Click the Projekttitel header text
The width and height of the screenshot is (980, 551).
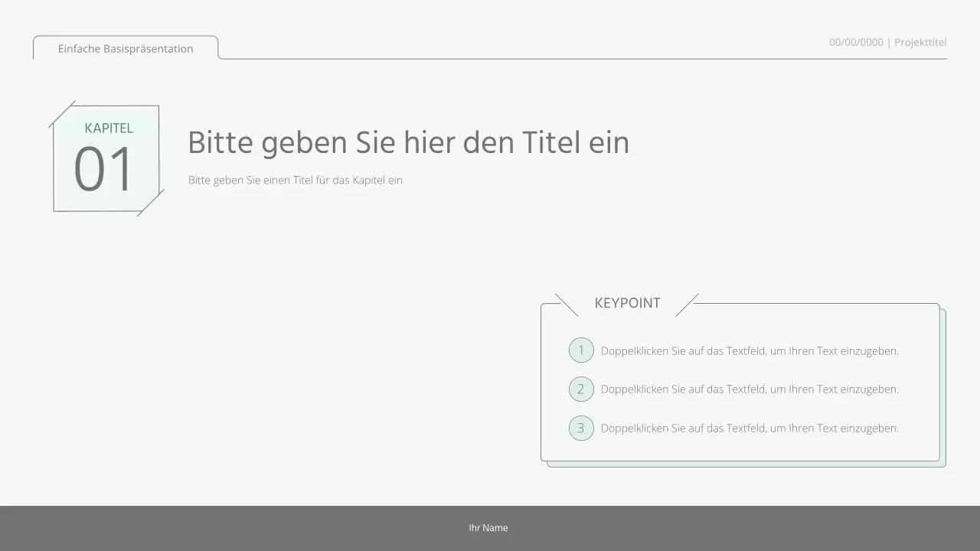920,42
